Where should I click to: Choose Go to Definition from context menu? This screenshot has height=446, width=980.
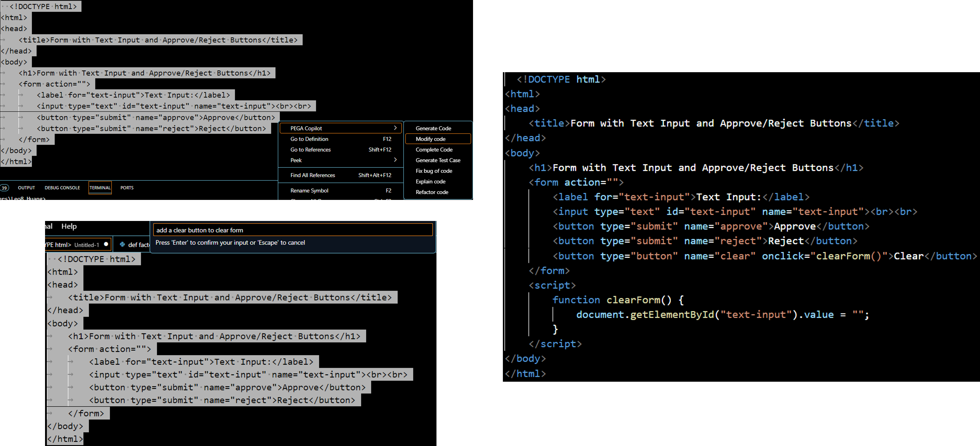tap(341, 139)
